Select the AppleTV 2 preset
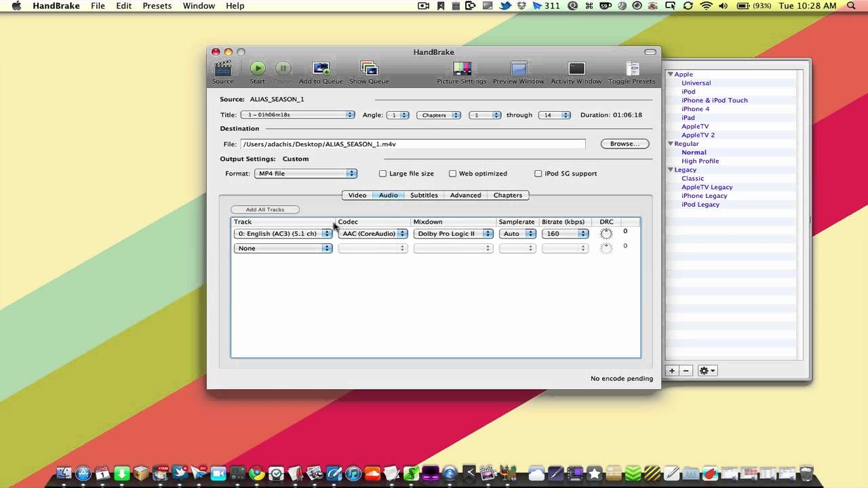 698,135
